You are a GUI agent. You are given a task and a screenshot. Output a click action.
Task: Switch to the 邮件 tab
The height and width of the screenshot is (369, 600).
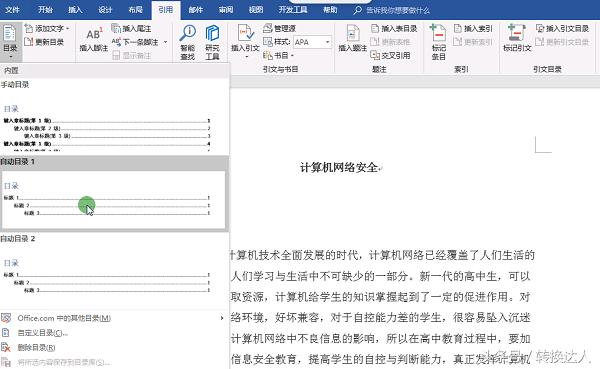[x=196, y=10]
